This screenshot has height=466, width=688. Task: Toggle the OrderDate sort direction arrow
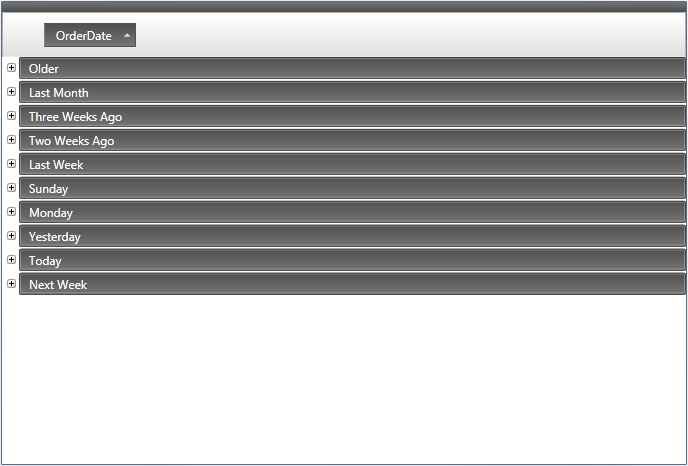[127, 36]
